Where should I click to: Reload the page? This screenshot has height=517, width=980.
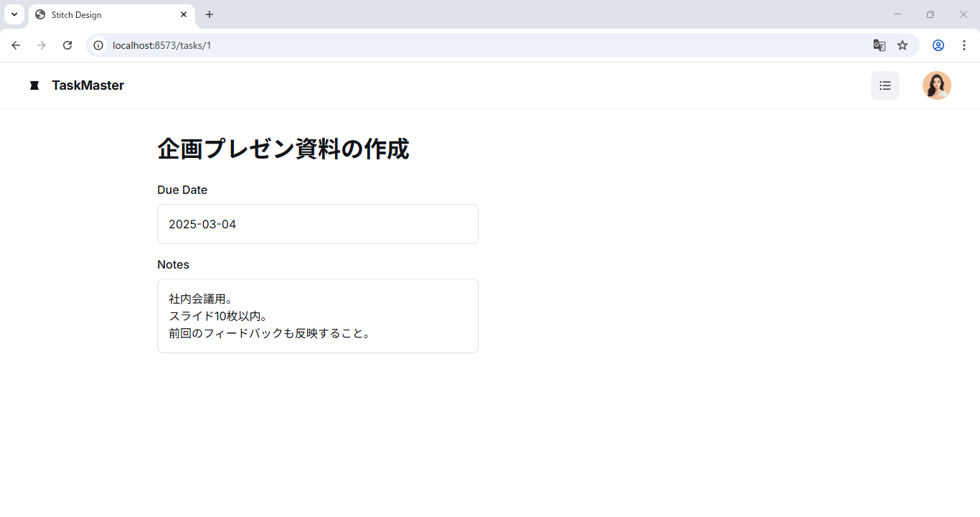(67, 45)
